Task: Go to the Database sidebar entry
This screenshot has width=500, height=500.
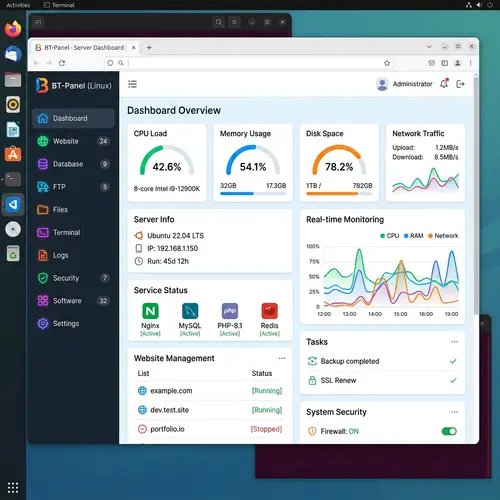Action: pyautogui.click(x=73, y=164)
